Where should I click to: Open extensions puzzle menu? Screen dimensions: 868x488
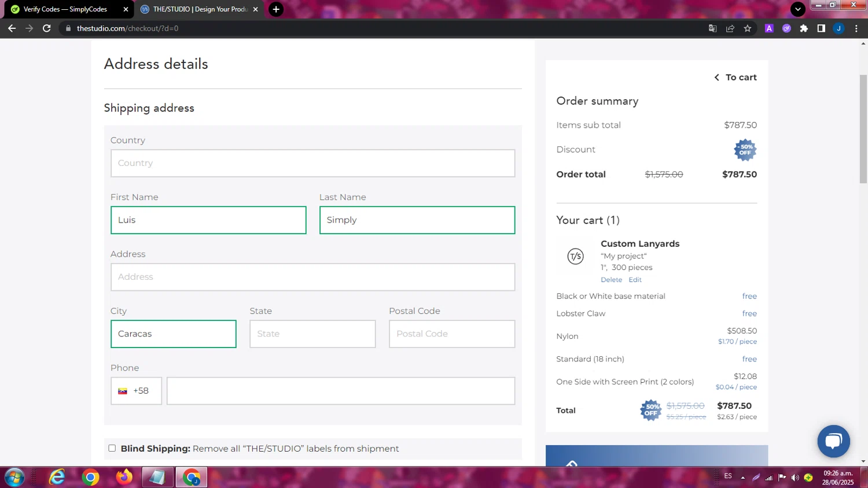tap(804, 28)
